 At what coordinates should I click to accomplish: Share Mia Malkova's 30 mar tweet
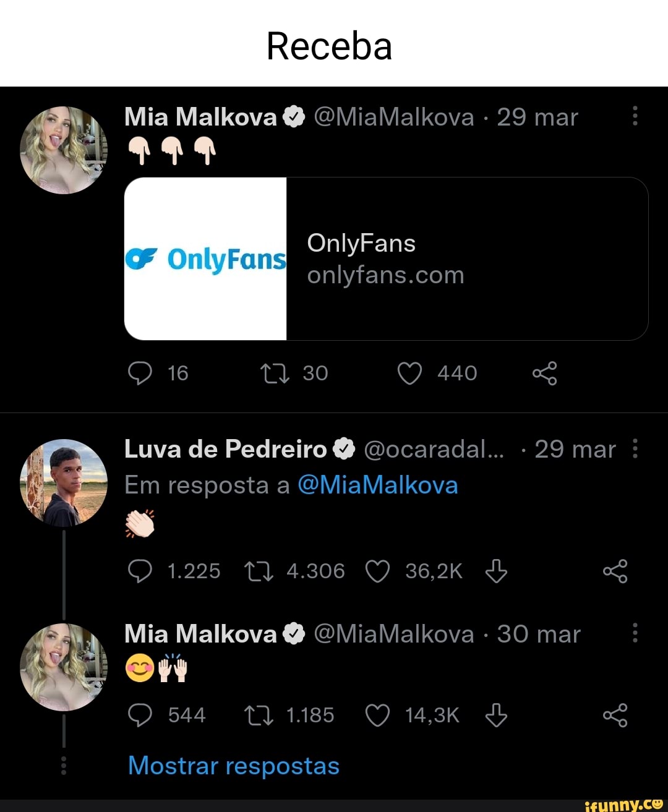click(x=615, y=715)
